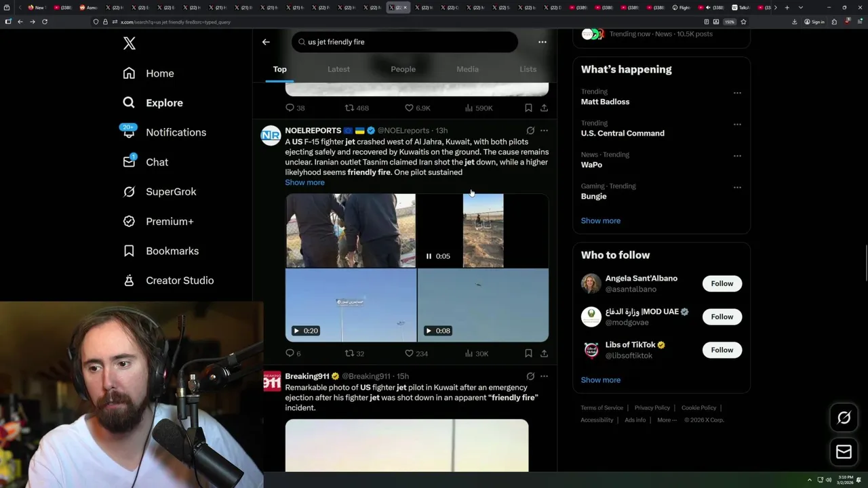The image size is (868, 488).
Task: Open more options on Breaking911 post
Action: 544,376
